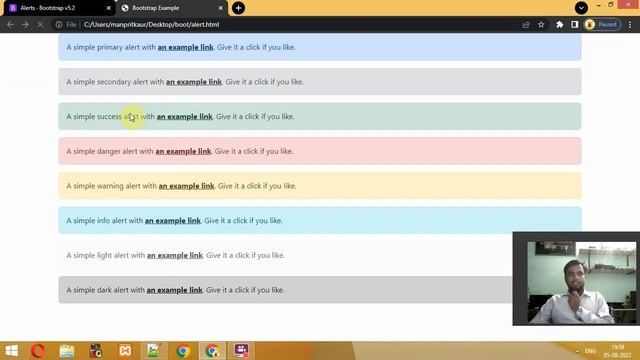Open the tab search dropdown arrow

[581, 8]
